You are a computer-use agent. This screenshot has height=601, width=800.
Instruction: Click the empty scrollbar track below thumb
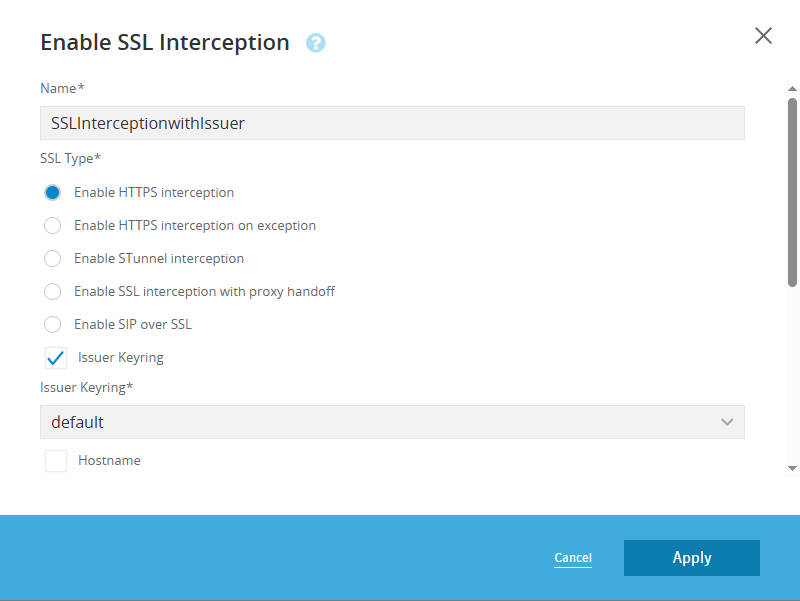(x=792, y=375)
